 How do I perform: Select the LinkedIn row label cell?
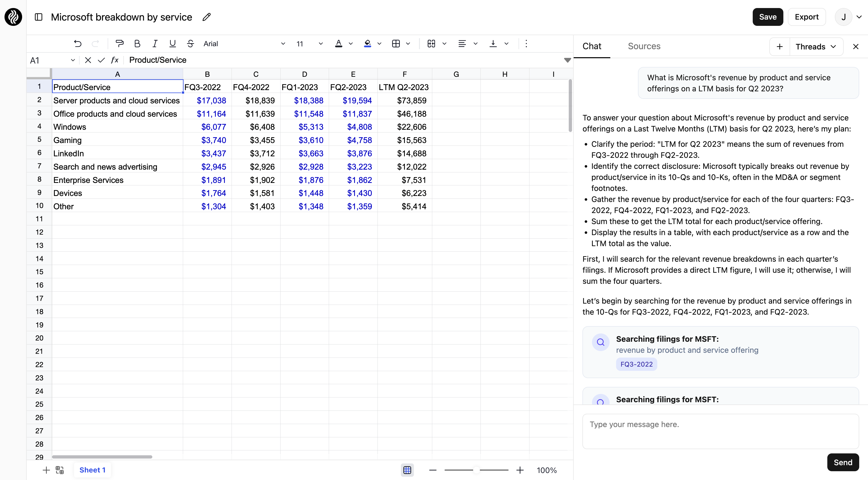click(x=117, y=153)
